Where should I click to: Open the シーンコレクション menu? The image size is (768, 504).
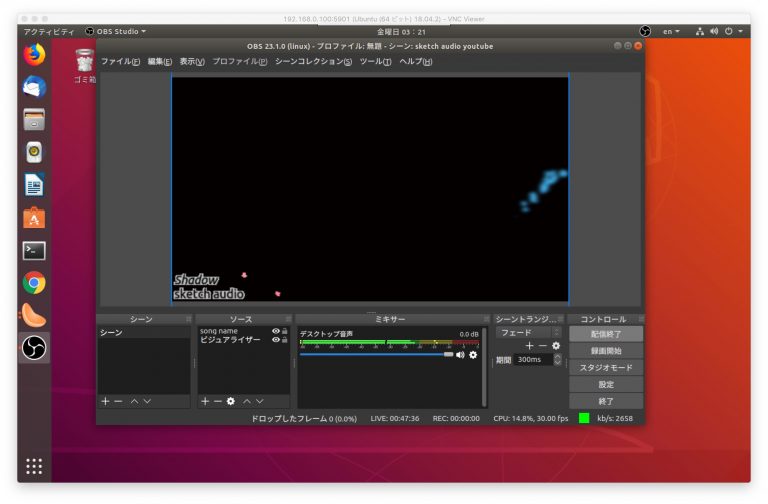point(313,61)
